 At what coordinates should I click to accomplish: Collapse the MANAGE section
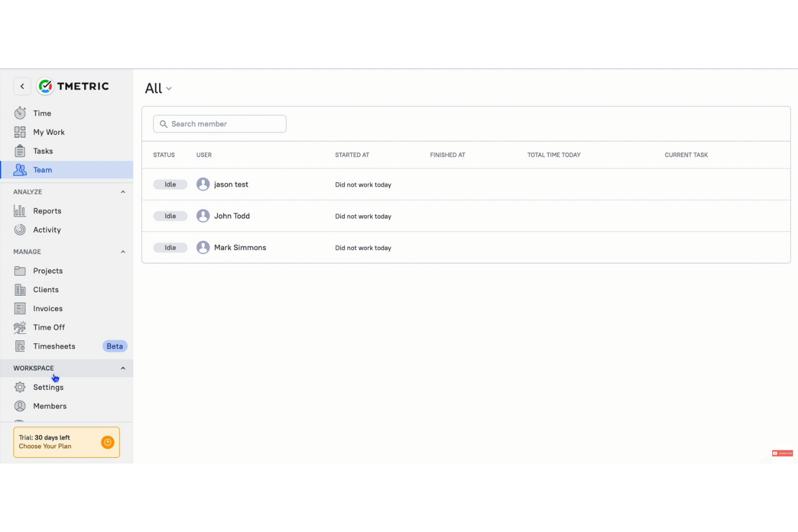[x=123, y=251]
